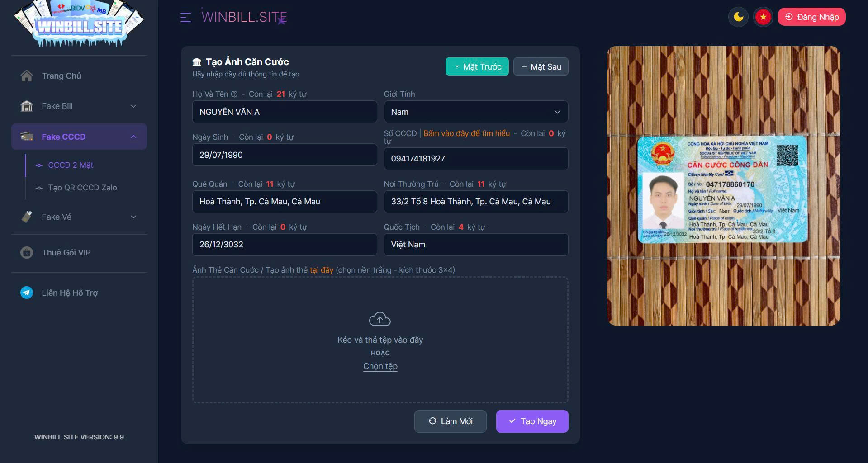The width and height of the screenshot is (868, 463).
Task: Click the Tạo Ngay button
Action: point(532,421)
